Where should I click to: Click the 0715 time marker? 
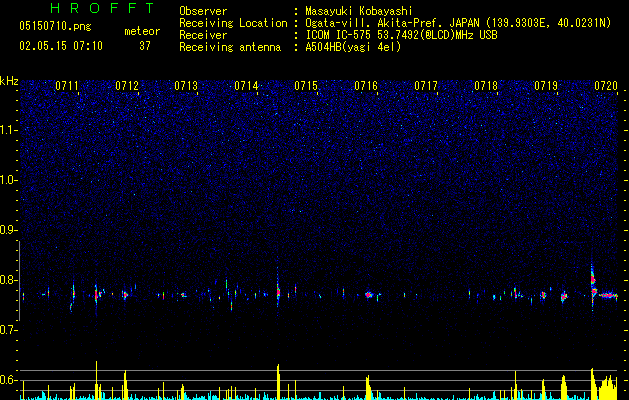(x=306, y=86)
